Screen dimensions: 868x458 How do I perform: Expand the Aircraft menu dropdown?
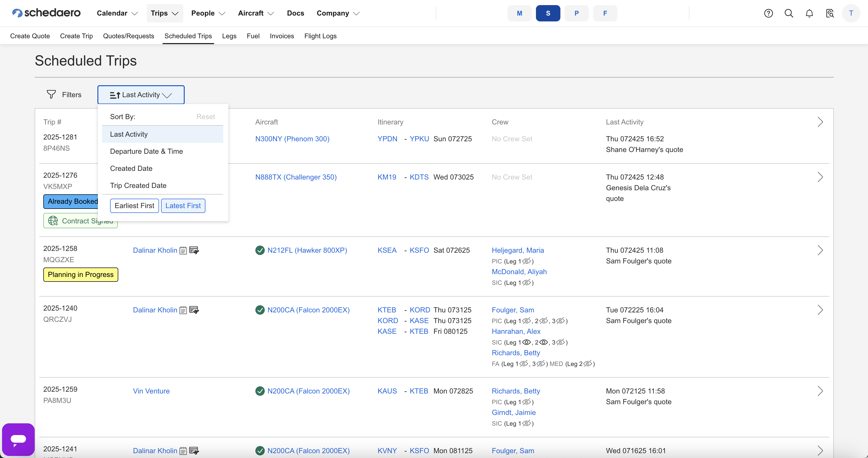[x=256, y=13]
